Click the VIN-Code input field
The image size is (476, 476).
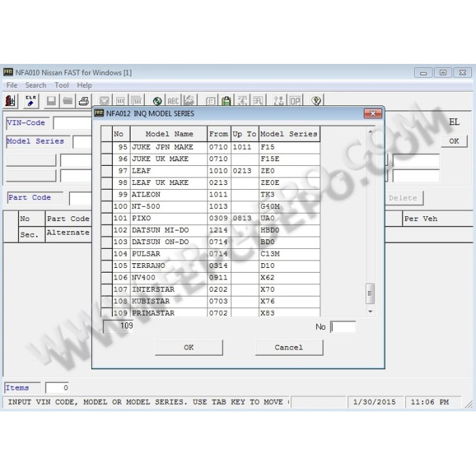pos(73,123)
